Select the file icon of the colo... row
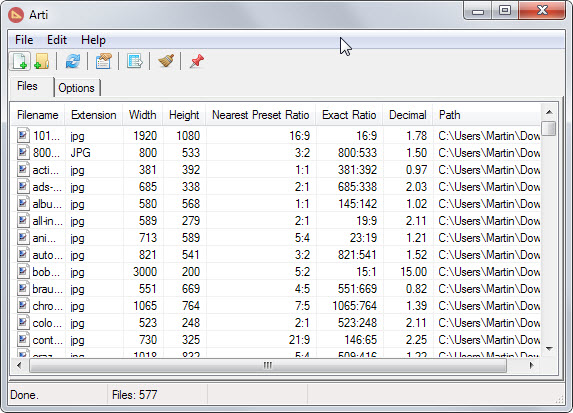Viewport: 573px width, 413px height. tap(23, 323)
